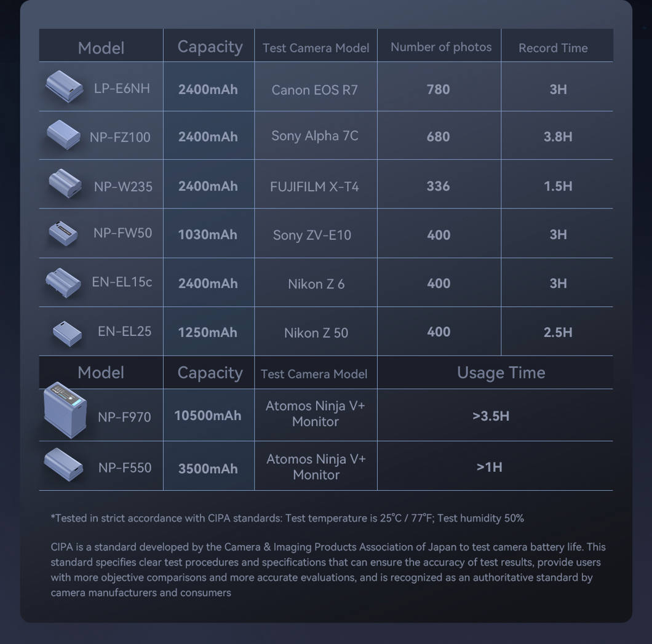Click the Canon EOS R7 cell

pyautogui.click(x=314, y=90)
